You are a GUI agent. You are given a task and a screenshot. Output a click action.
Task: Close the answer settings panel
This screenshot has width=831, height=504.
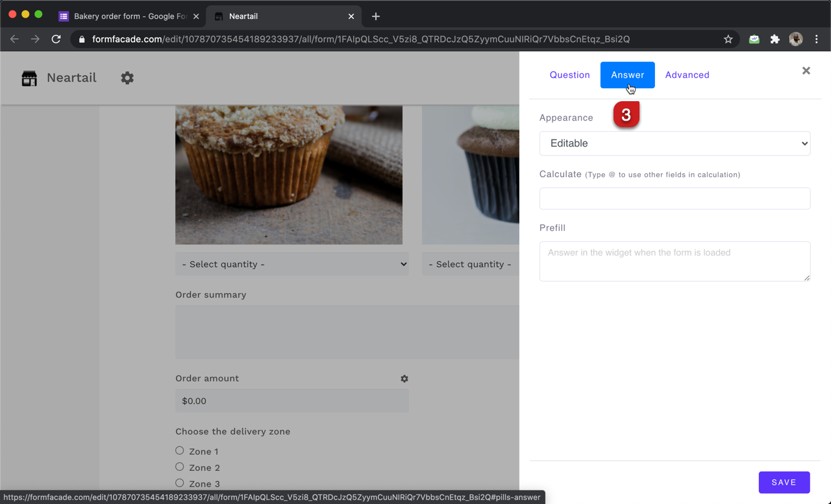806,71
